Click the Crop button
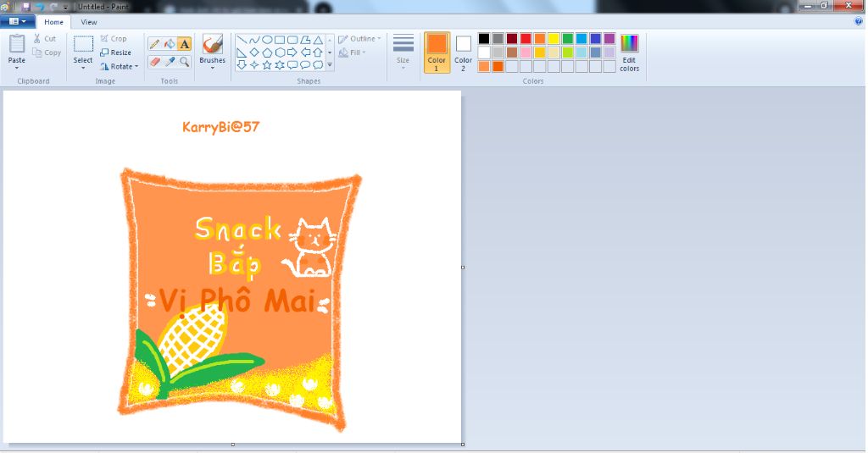Viewport: 868px width, 453px height. (114, 39)
